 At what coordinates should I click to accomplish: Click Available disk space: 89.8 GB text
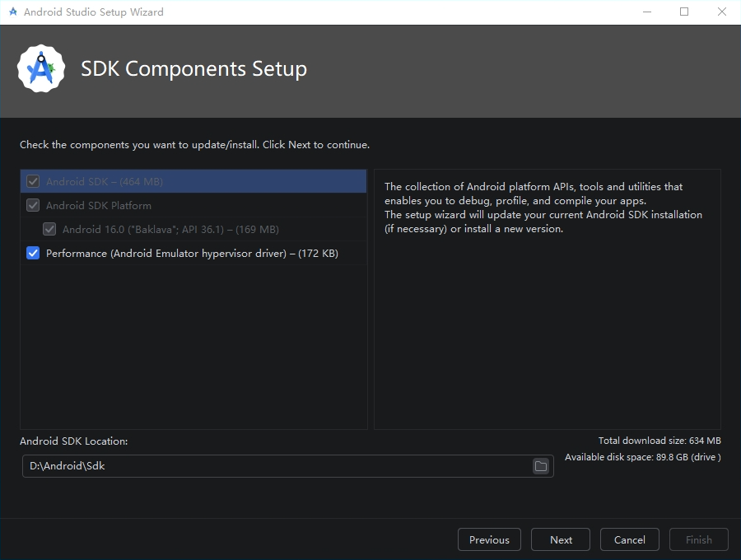pyautogui.click(x=643, y=457)
